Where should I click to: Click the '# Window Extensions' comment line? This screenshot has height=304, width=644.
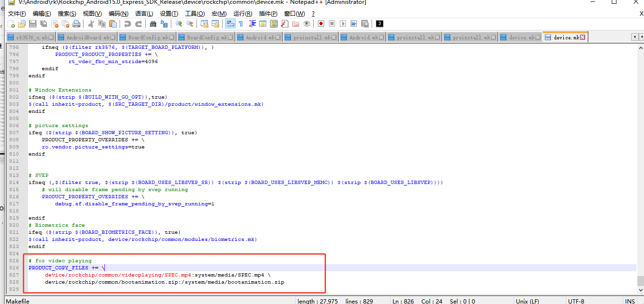[x=60, y=90]
